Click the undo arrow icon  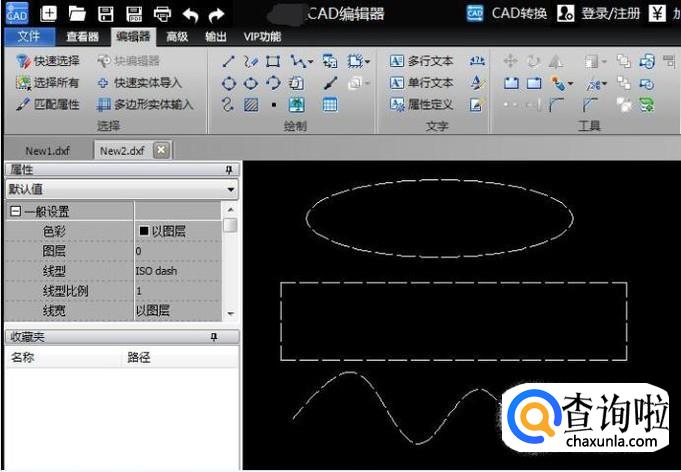[x=189, y=14]
